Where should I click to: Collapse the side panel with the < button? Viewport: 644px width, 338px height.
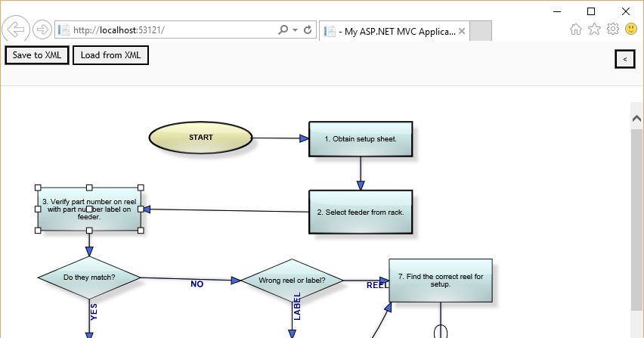pyautogui.click(x=624, y=58)
